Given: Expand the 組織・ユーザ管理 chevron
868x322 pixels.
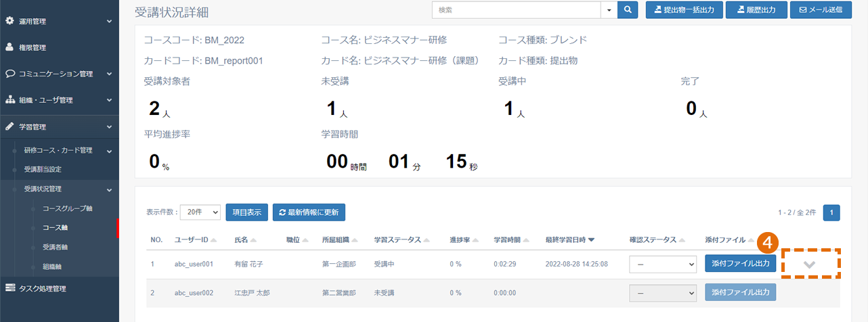Looking at the screenshot, I should (109, 100).
